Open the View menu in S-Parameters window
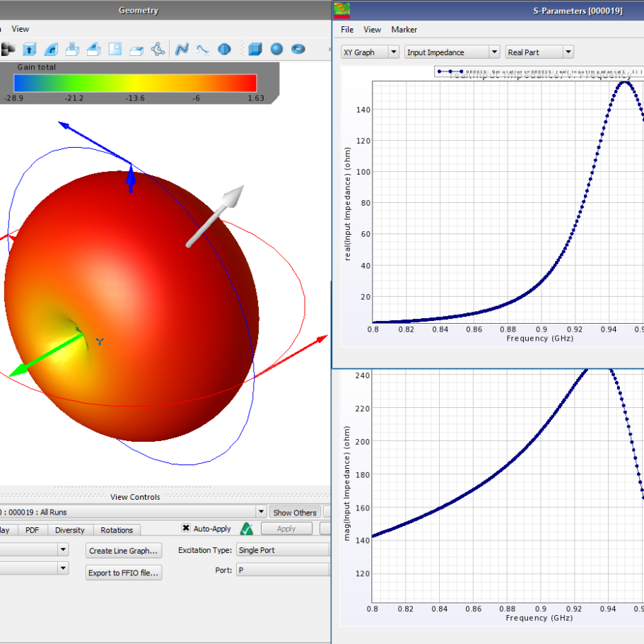The height and width of the screenshot is (644, 644). tap(372, 30)
